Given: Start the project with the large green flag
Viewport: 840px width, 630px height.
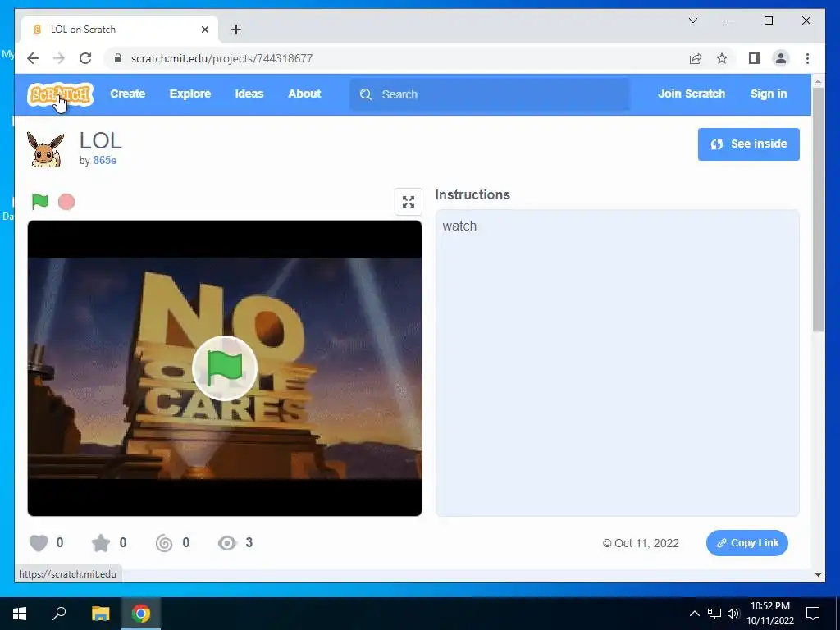Looking at the screenshot, I should pyautogui.click(x=225, y=368).
